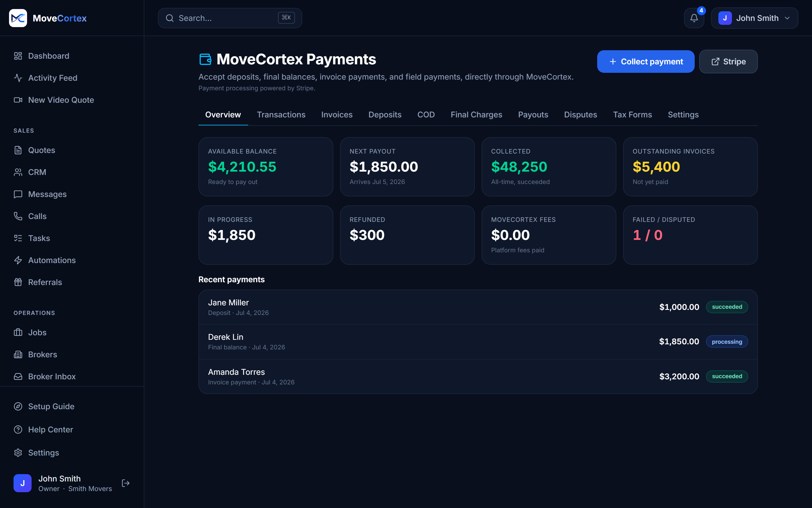The image size is (812, 508).
Task: Click the In Progress $1,850 value
Action: tap(232, 235)
